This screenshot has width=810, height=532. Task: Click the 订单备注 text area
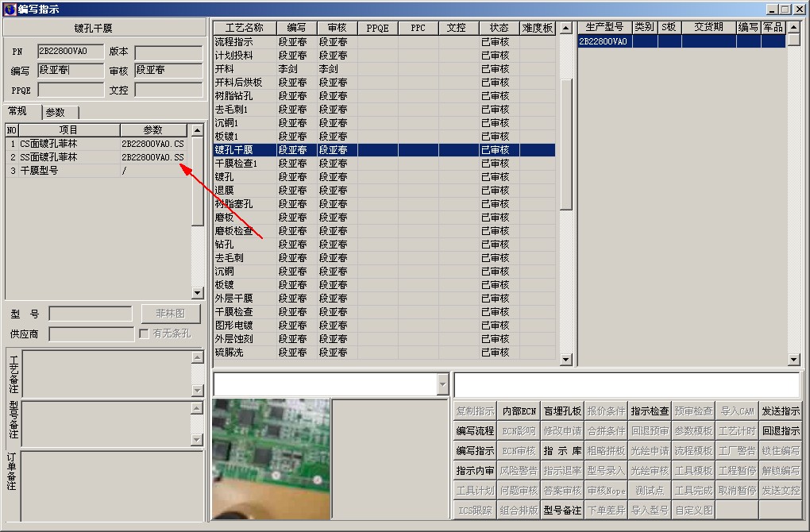tap(112, 486)
